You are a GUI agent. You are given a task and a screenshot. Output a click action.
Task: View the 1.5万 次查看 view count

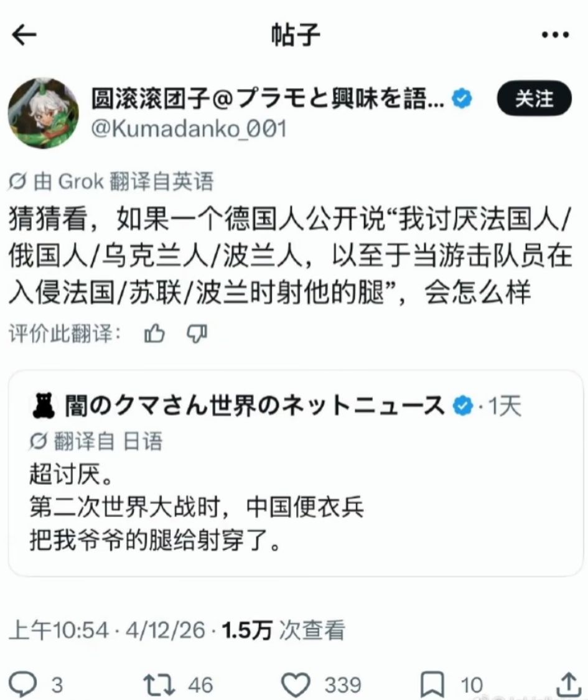tap(283, 630)
